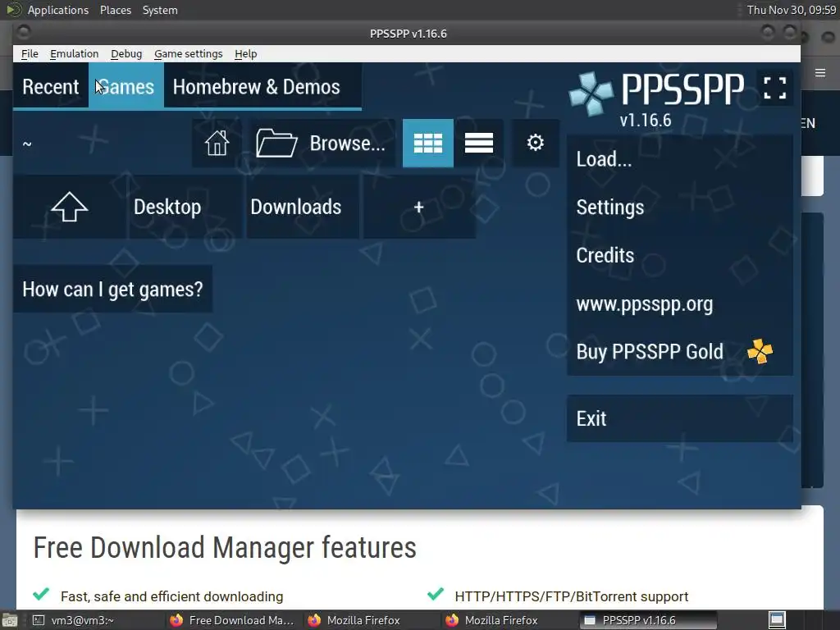Open the Applications system menu
840x630 pixels.
tap(58, 10)
